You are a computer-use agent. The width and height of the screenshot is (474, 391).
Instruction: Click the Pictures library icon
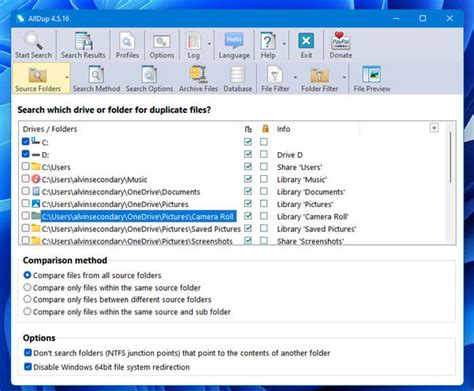pos(36,204)
